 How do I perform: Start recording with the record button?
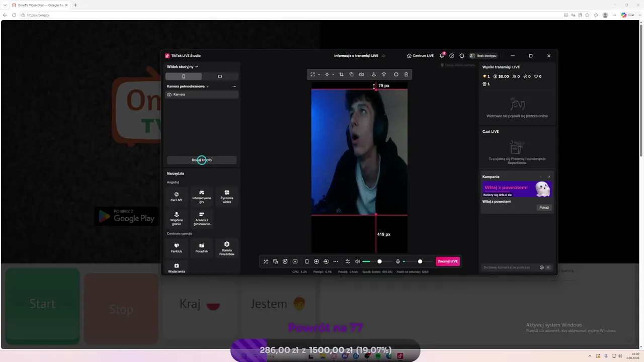[316, 261]
